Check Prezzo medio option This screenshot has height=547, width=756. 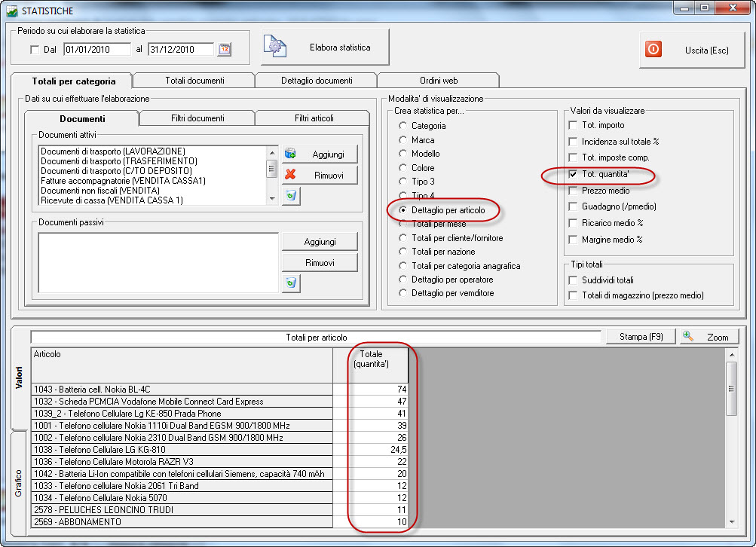573,191
